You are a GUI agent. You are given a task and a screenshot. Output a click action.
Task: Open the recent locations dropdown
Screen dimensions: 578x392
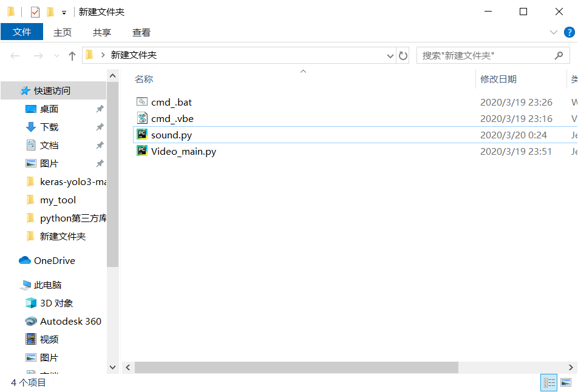point(56,56)
